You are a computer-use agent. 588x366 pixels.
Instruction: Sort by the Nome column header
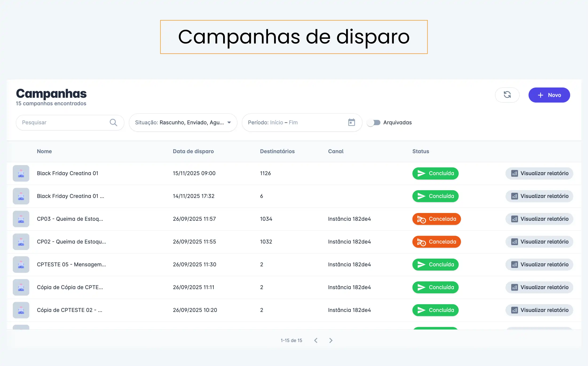point(44,151)
